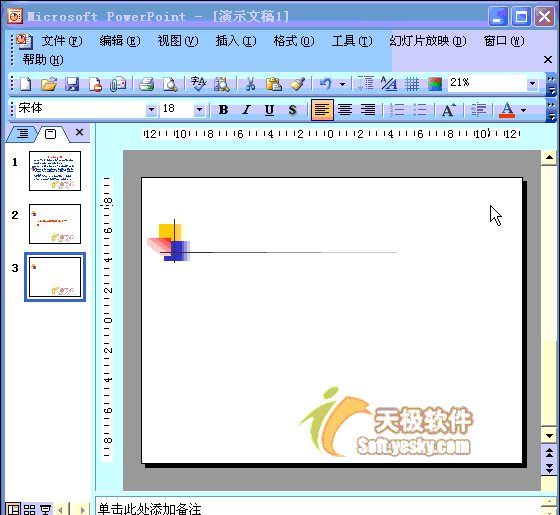Image resolution: width=560 pixels, height=515 pixels.
Task: Open print preview
Action: pyautogui.click(x=170, y=84)
